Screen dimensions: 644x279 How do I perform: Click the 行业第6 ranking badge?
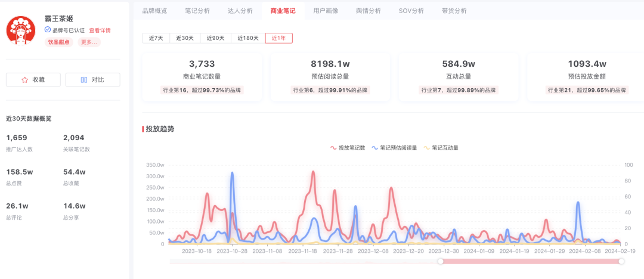coord(330,90)
